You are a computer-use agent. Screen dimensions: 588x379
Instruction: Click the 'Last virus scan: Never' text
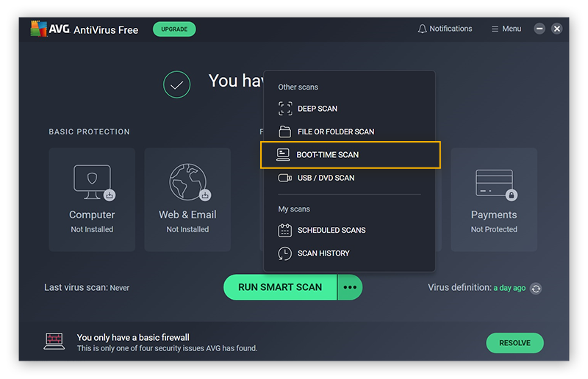pos(87,287)
